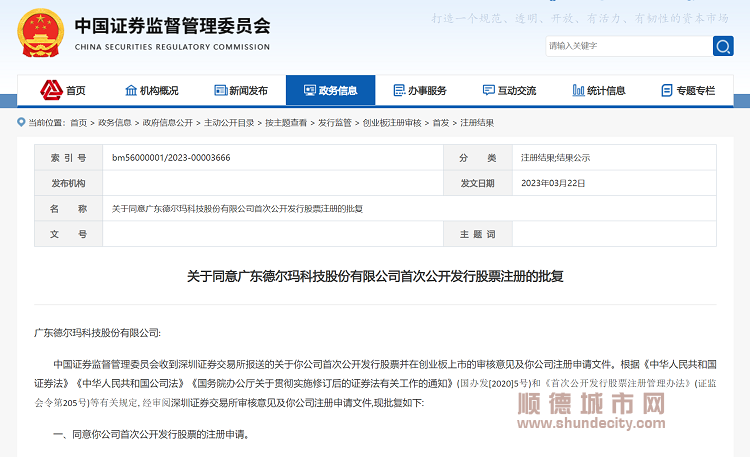
Task: Open 主动公开目录 breadcrumb link
Action: (229, 123)
